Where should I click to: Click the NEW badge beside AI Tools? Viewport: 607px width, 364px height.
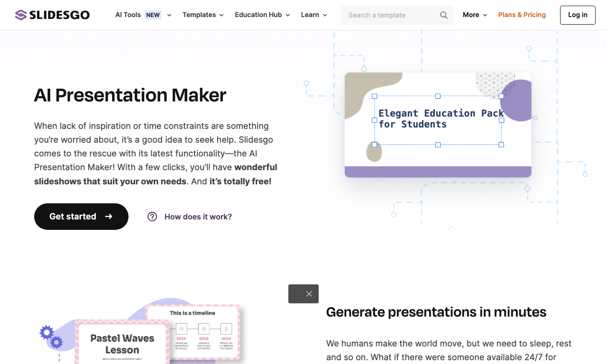153,15
